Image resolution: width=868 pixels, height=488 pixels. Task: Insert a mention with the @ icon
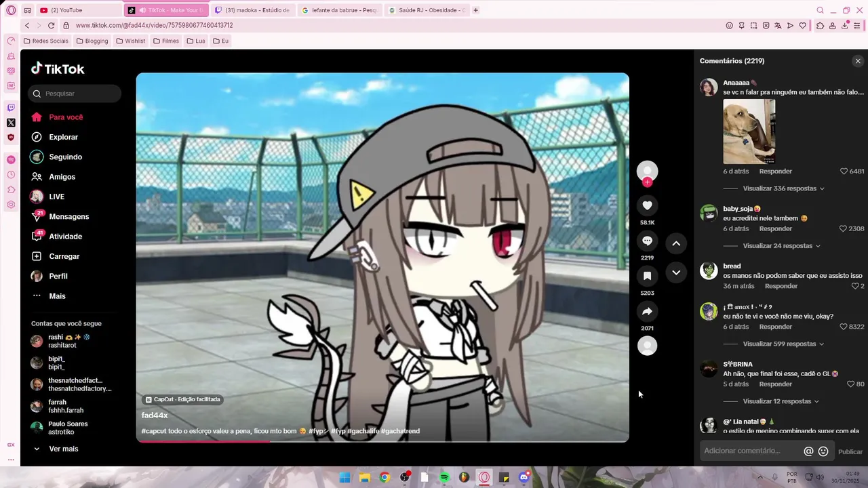[808, 451]
